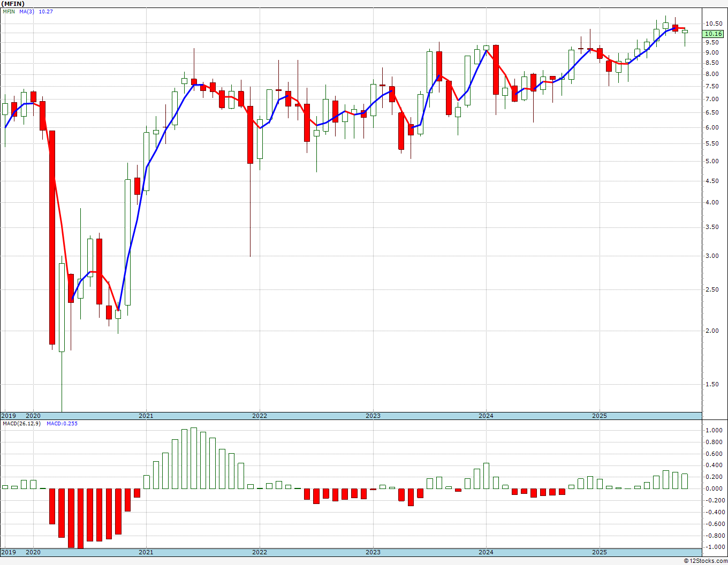728x565 pixels.
Task: Click 2020 on the price chart time axis
Action: pyautogui.click(x=33, y=416)
